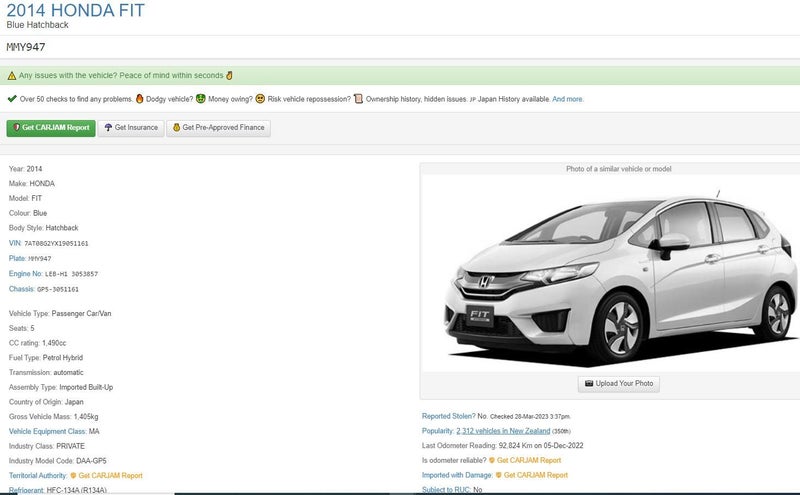Click the 2014 HONDA FIT heading
Viewport: 800px width, 495px height.
tap(76, 10)
